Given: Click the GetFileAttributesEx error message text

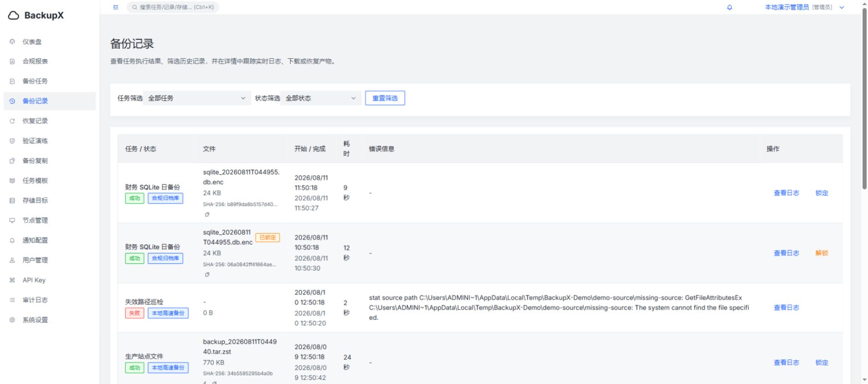Looking at the screenshot, I should [x=559, y=308].
